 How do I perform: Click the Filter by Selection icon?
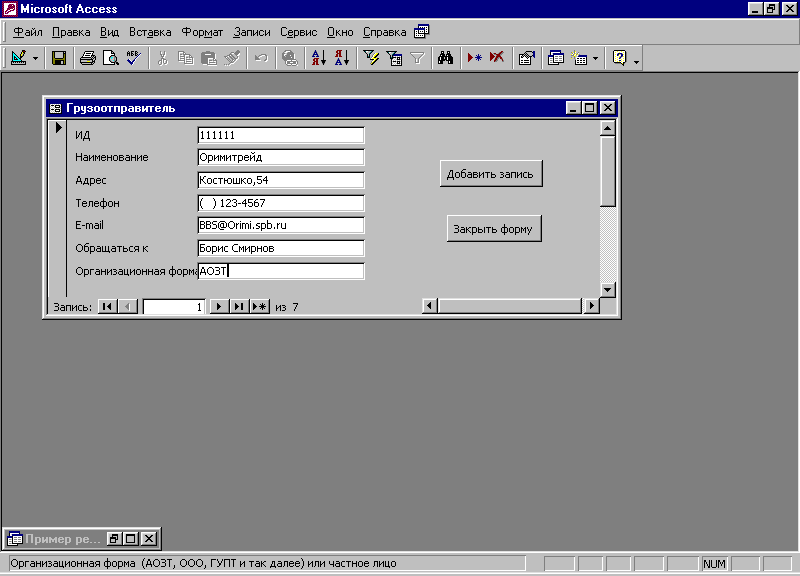(371, 58)
